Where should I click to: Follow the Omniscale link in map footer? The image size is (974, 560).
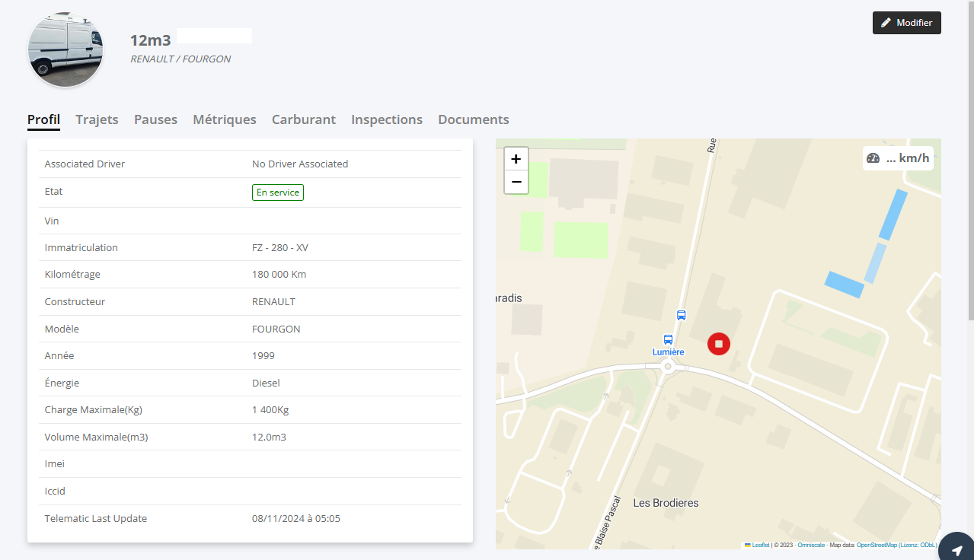(811, 545)
